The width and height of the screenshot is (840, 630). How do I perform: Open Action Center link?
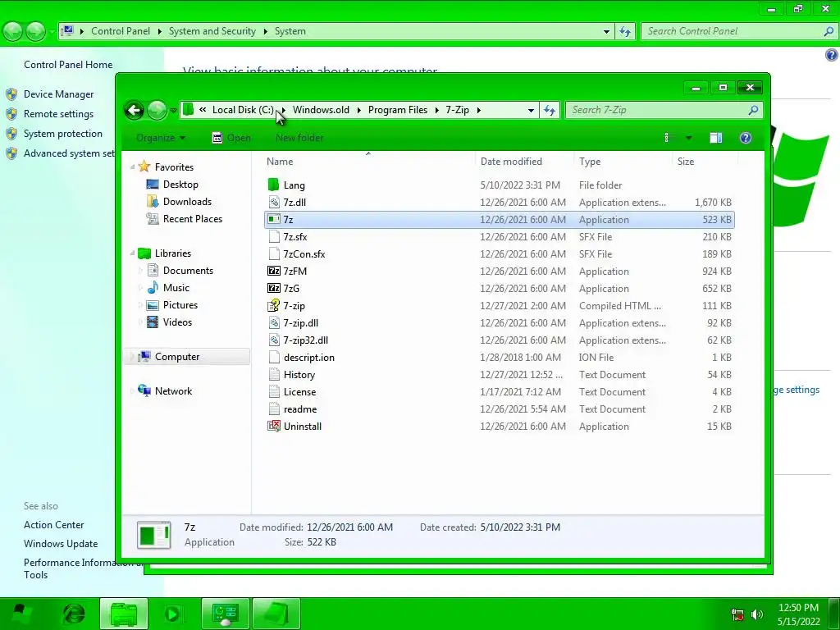click(x=53, y=525)
